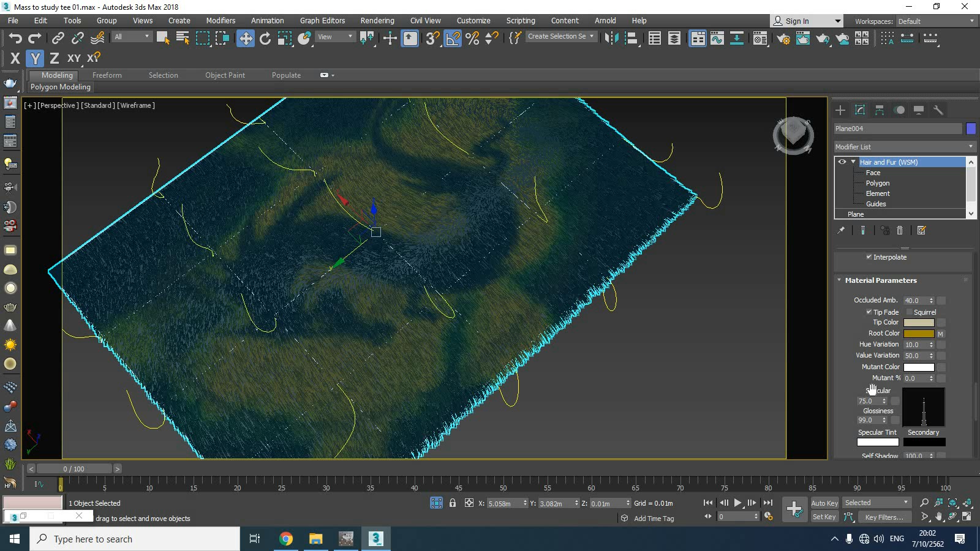The height and width of the screenshot is (551, 980).
Task: Restrict to XY plane
Action: point(73,58)
